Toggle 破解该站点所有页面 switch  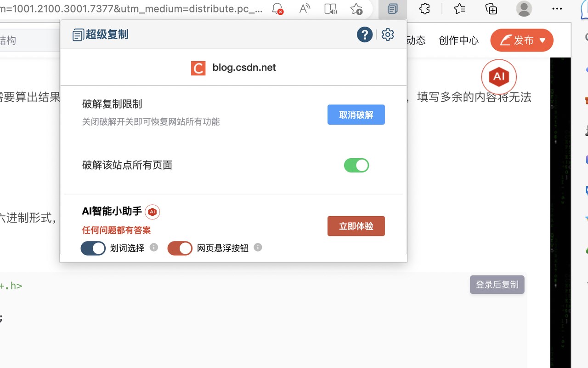pyautogui.click(x=356, y=166)
